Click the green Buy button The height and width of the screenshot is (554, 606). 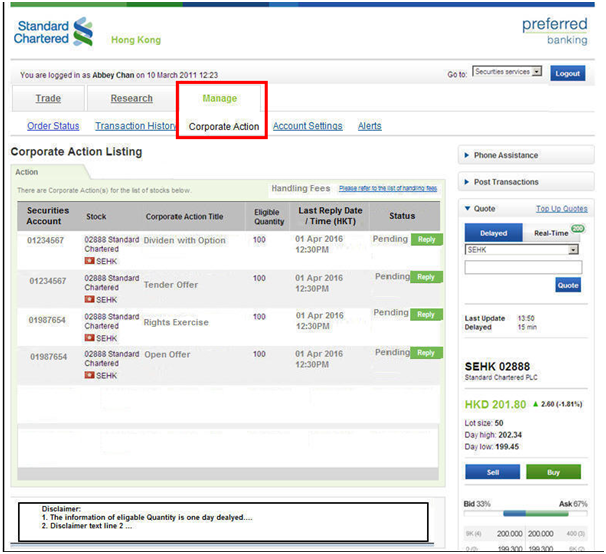pyautogui.click(x=553, y=472)
